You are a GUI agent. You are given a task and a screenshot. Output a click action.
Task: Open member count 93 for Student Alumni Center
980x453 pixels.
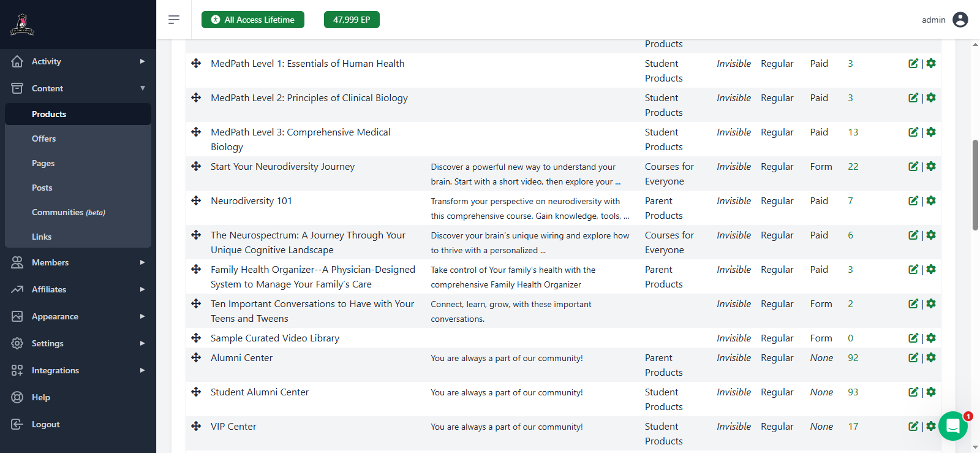point(853,392)
